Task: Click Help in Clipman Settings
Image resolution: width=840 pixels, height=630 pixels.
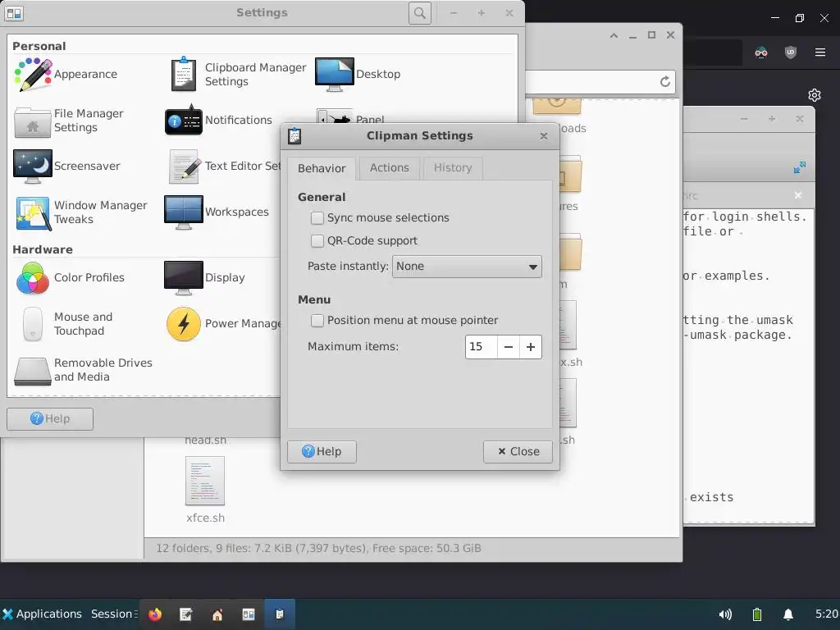Action: [x=322, y=452]
